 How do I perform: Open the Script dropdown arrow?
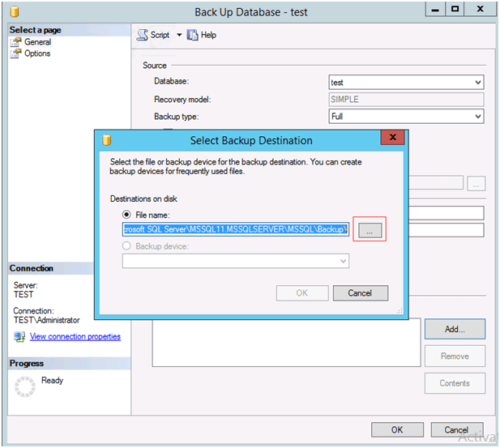pyautogui.click(x=179, y=35)
